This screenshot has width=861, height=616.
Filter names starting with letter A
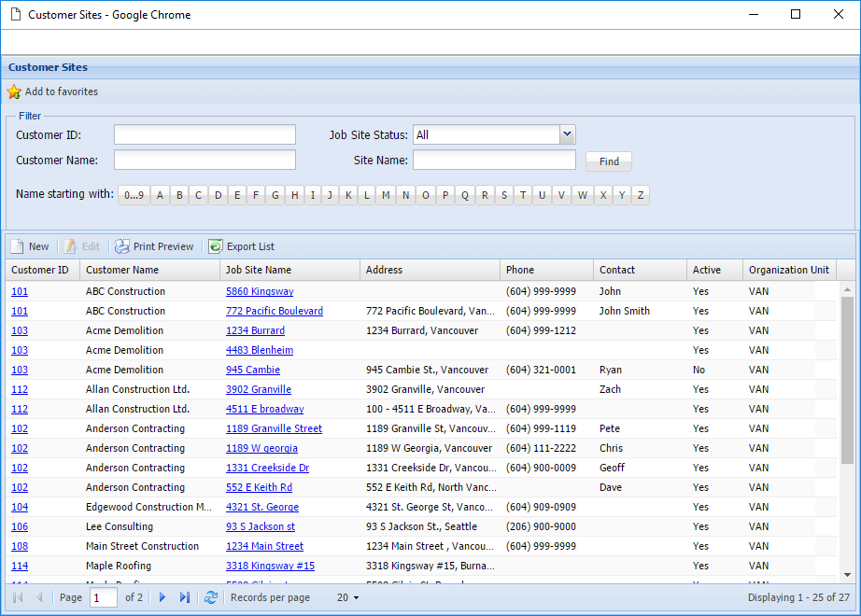click(160, 195)
